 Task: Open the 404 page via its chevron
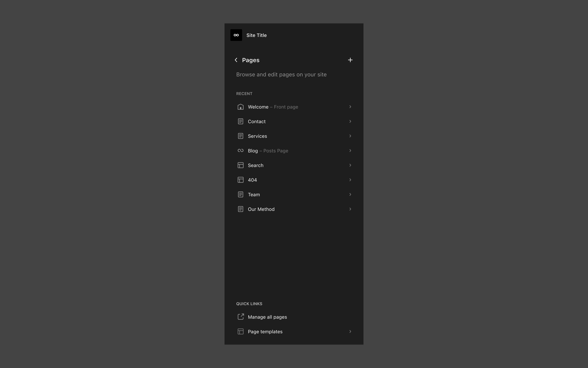350,180
